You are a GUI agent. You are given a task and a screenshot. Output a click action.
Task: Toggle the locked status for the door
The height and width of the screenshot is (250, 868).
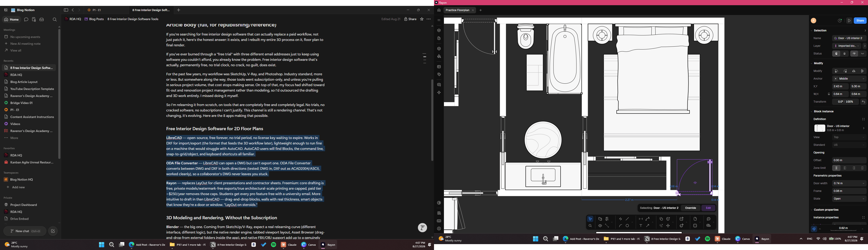click(x=844, y=54)
